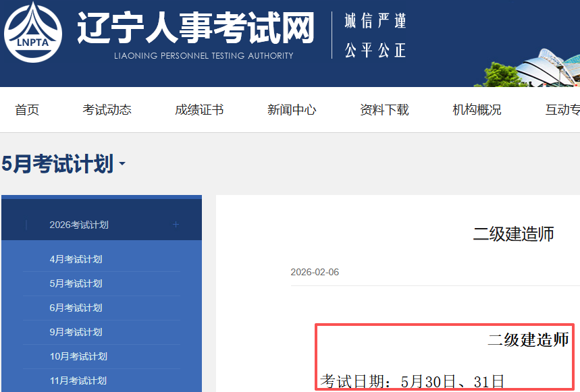Open 6月考试计划 in the sidebar

click(x=76, y=308)
